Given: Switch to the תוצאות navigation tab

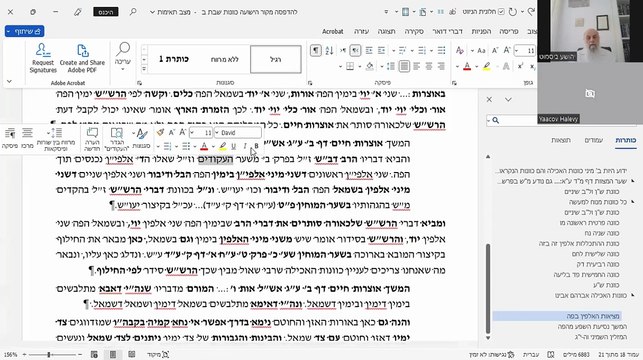Looking at the screenshot, I should click(x=561, y=140).
